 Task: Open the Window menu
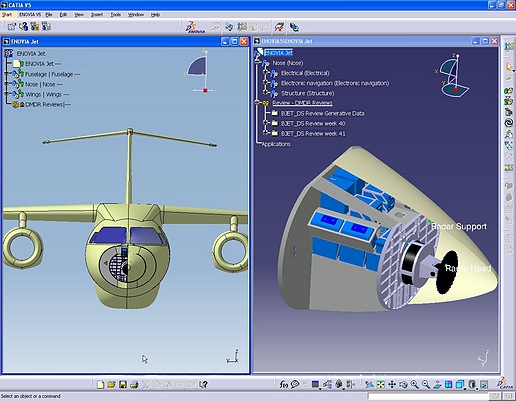(136, 15)
